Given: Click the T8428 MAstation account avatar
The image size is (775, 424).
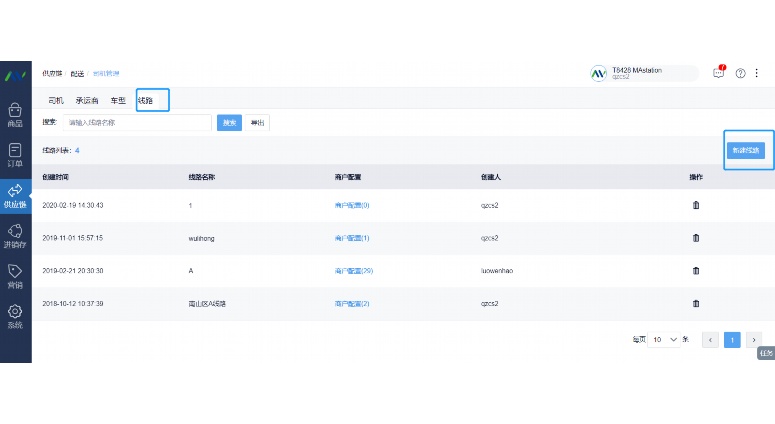Looking at the screenshot, I should click(x=598, y=74).
